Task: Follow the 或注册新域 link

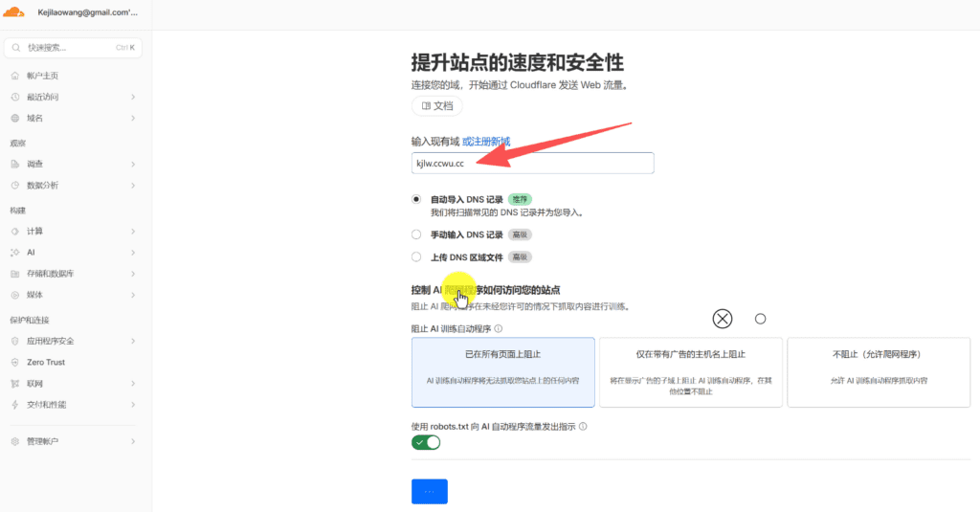Action: click(486, 142)
